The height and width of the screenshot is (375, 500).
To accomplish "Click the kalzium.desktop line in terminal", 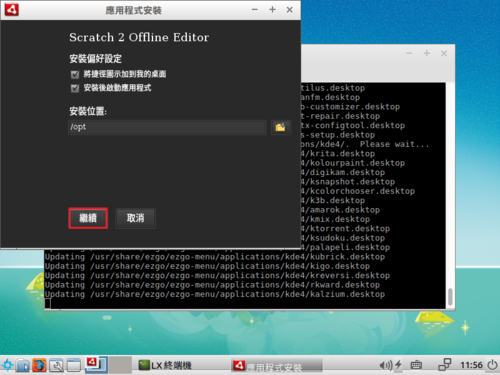I will click(x=215, y=294).
